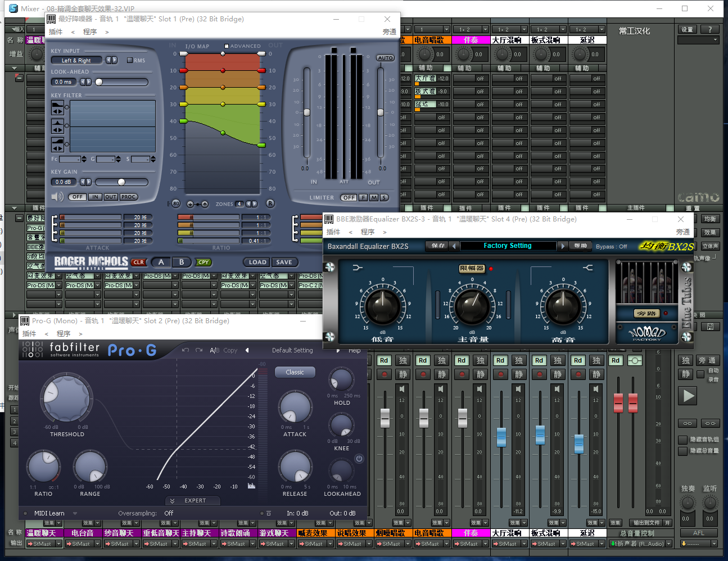Expand the EXPERT panel in Pro-G
The width and height of the screenshot is (728, 561).
[x=192, y=500]
